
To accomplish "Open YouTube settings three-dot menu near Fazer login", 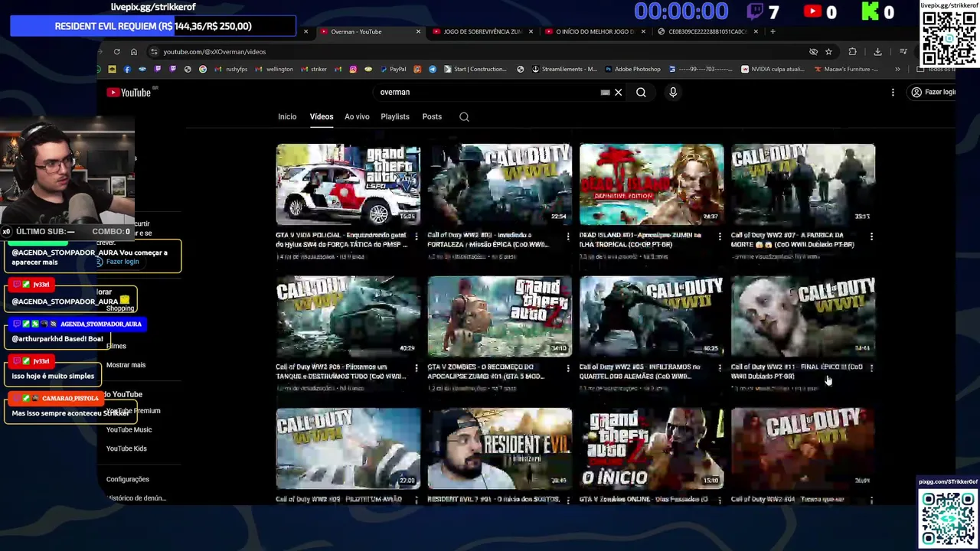I will point(893,93).
